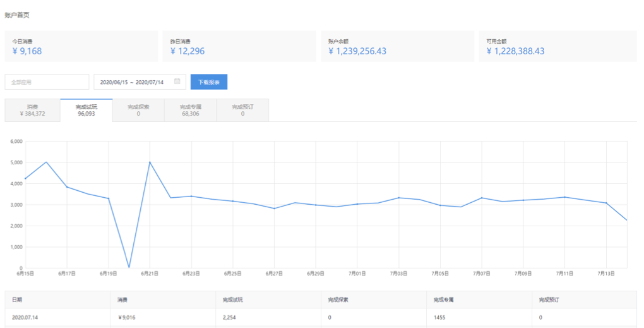The image size is (644, 328).
Task: Select the 完成试玩 96,093 tab
Action: [86, 110]
